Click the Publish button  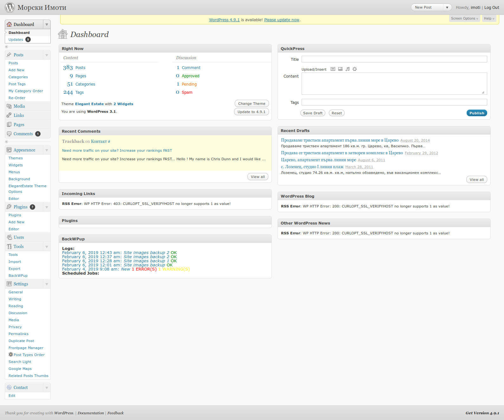click(477, 113)
